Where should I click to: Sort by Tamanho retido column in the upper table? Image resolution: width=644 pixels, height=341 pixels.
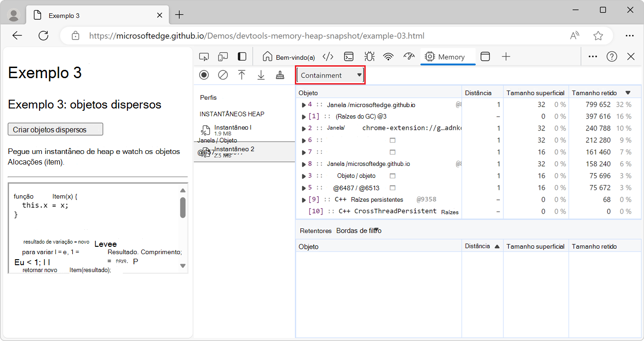604,93
